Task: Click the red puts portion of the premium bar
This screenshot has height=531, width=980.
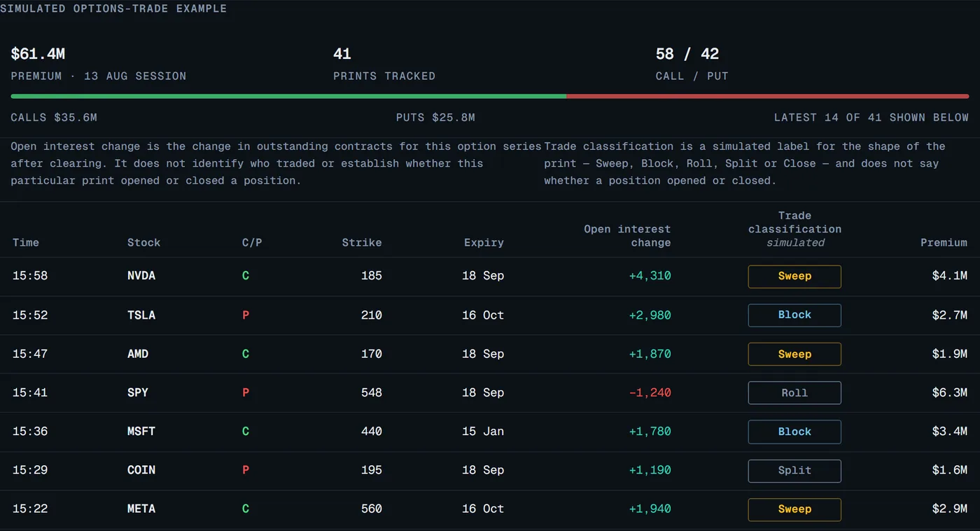Action: pos(768,96)
